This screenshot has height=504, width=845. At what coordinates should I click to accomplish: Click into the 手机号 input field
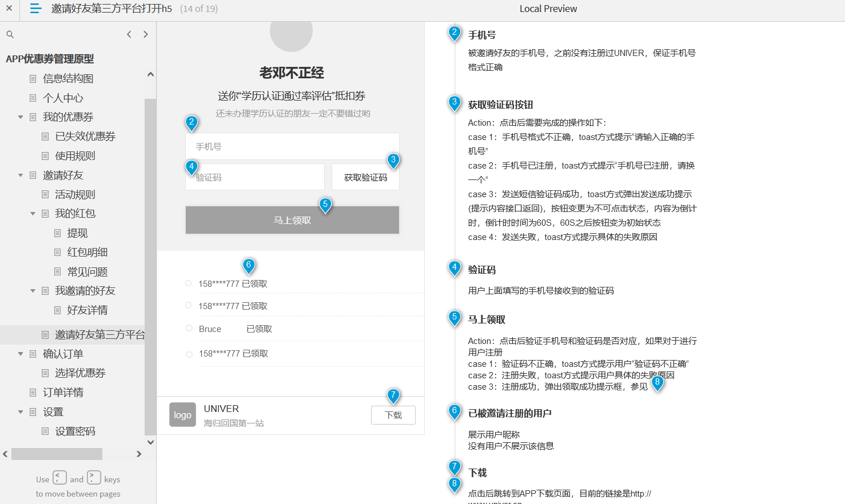pyautogui.click(x=292, y=146)
